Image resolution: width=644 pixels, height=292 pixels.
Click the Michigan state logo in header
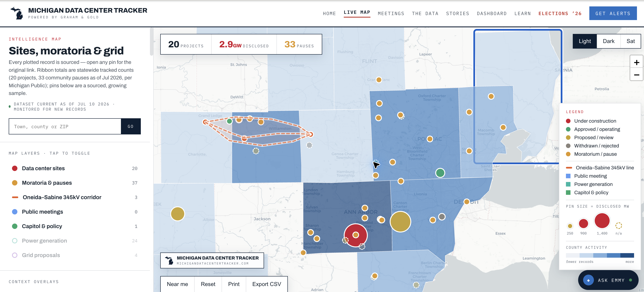point(17,13)
